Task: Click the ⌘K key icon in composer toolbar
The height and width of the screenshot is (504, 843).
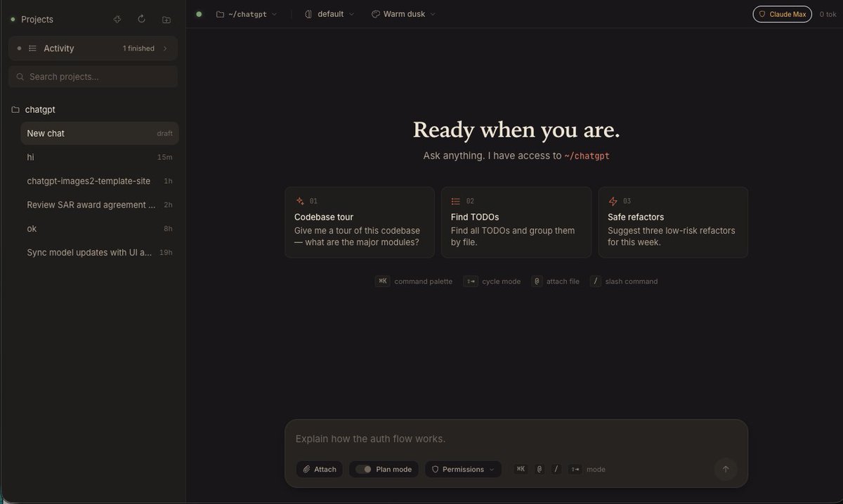Action: [x=521, y=469]
